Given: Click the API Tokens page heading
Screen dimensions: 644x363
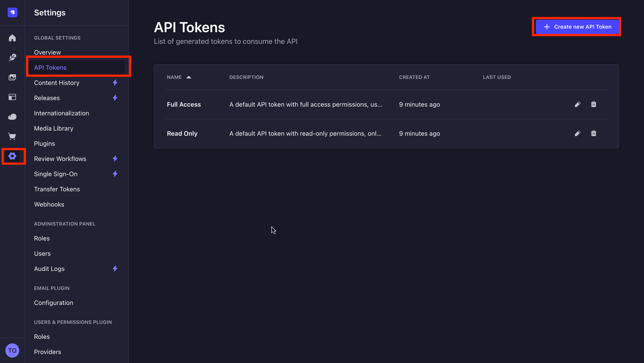Looking at the screenshot, I should coord(189,27).
